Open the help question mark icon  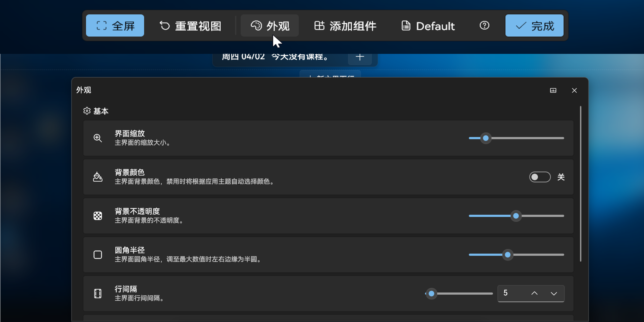pos(484,25)
